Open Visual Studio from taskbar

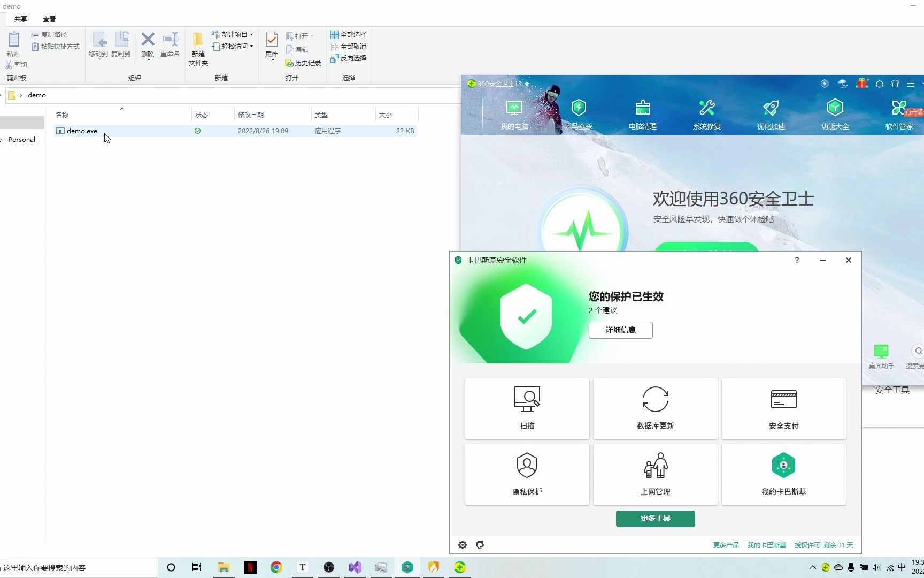click(x=355, y=567)
